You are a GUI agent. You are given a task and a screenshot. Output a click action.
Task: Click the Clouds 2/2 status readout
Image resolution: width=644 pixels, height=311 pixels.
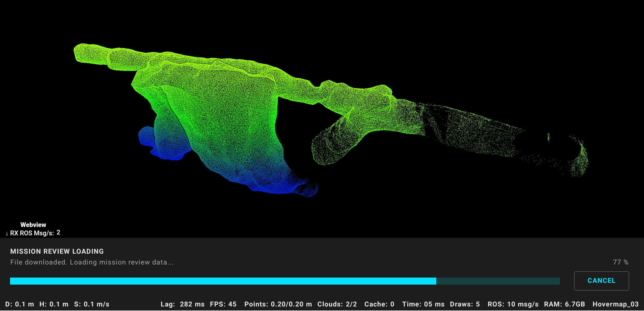click(337, 304)
